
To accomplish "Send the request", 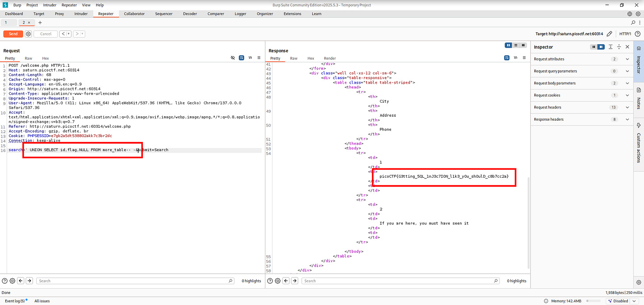I will pos(13,34).
